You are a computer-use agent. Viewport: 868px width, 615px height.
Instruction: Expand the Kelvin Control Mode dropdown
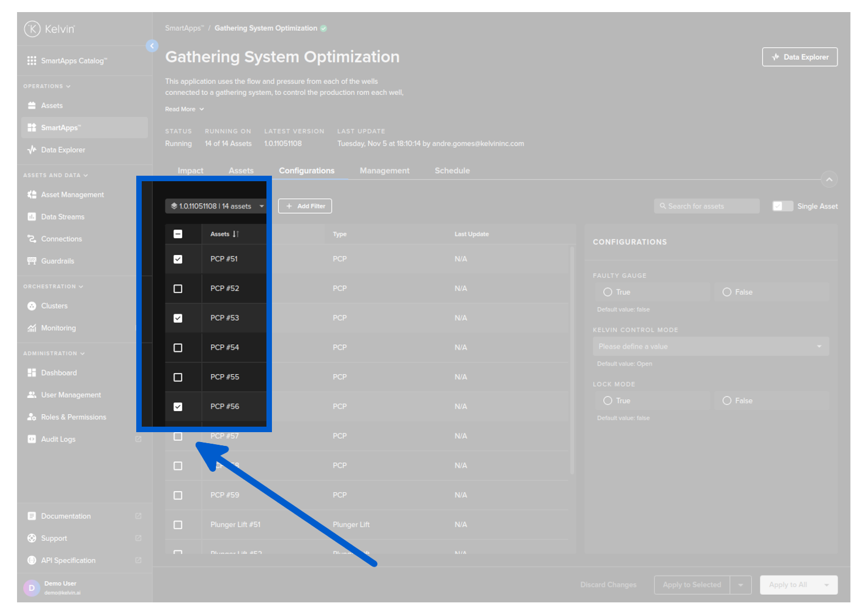710,346
